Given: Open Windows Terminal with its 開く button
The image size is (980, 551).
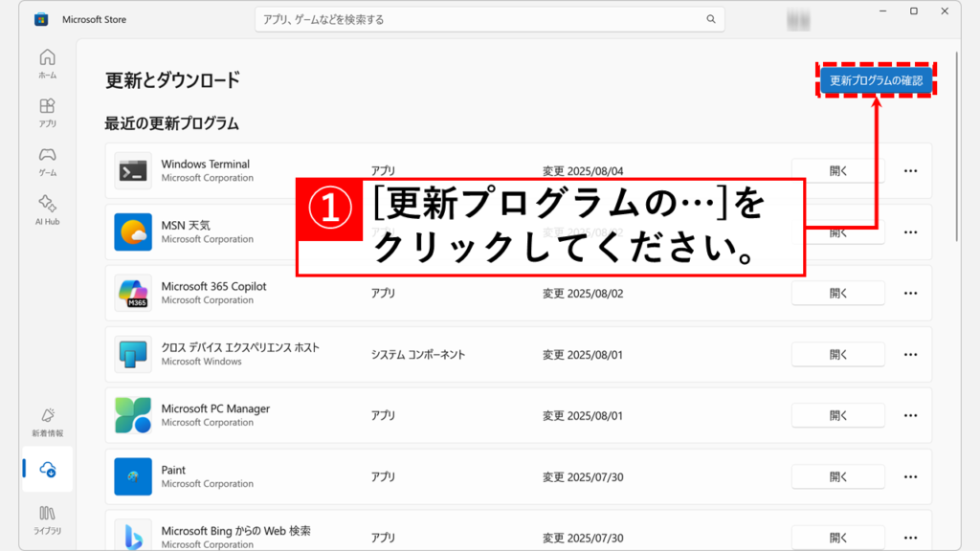Looking at the screenshot, I should (838, 170).
